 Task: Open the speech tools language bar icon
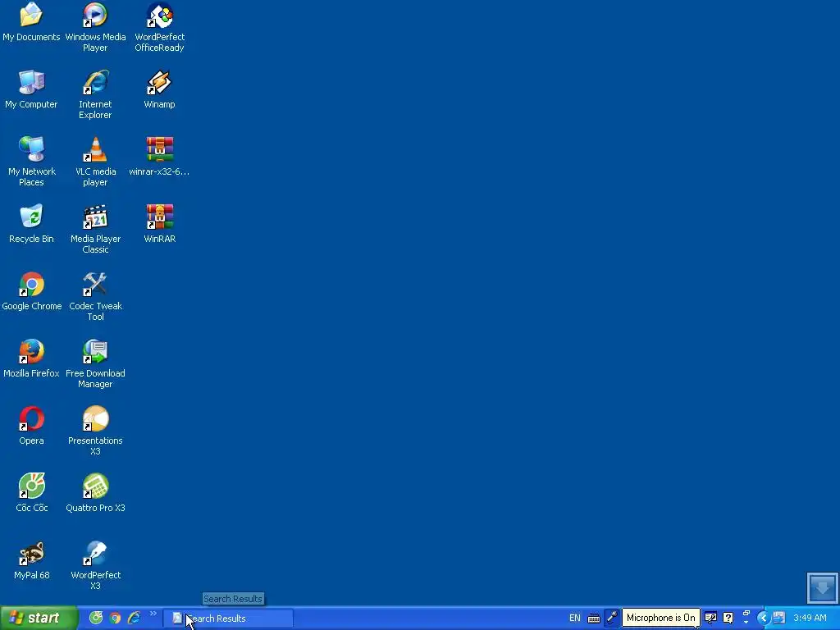[x=711, y=618]
